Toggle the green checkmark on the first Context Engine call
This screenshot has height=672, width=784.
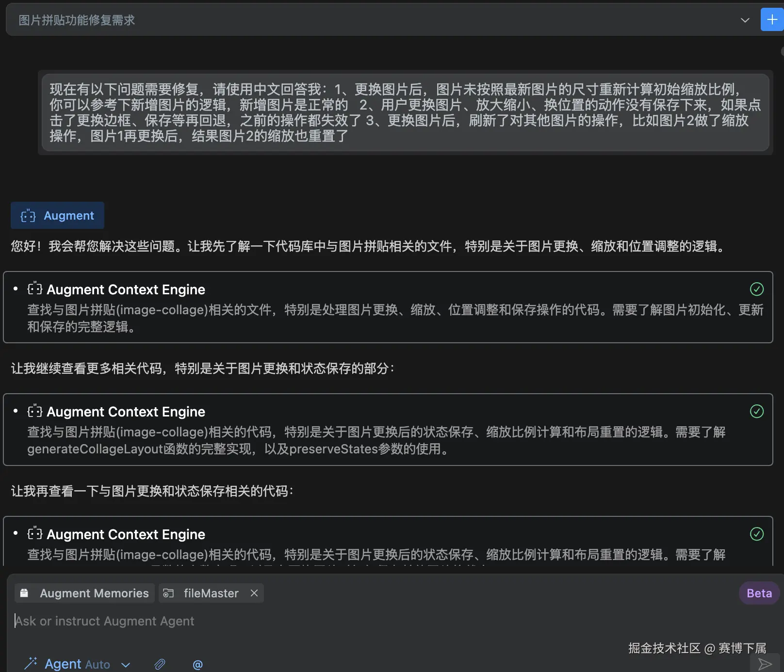(756, 289)
